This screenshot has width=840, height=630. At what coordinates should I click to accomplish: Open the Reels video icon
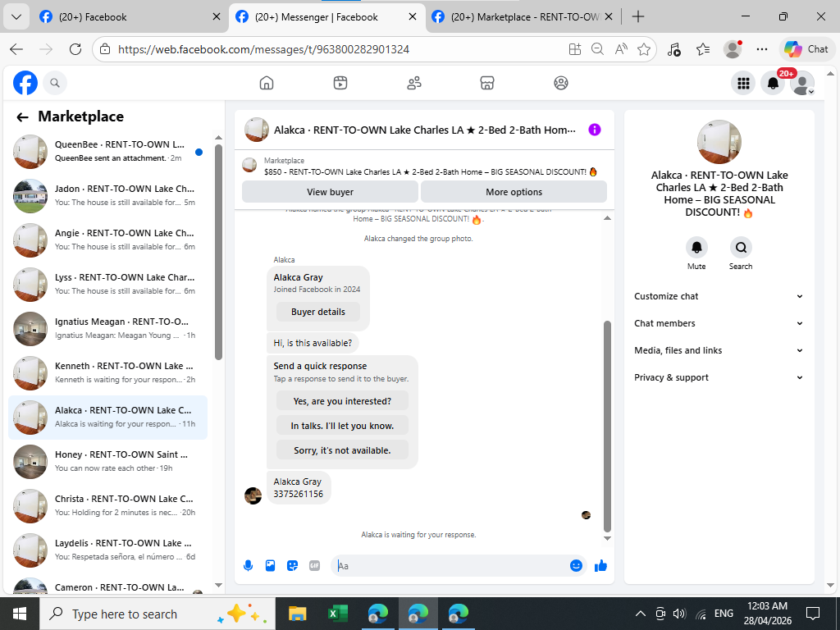[x=340, y=83]
